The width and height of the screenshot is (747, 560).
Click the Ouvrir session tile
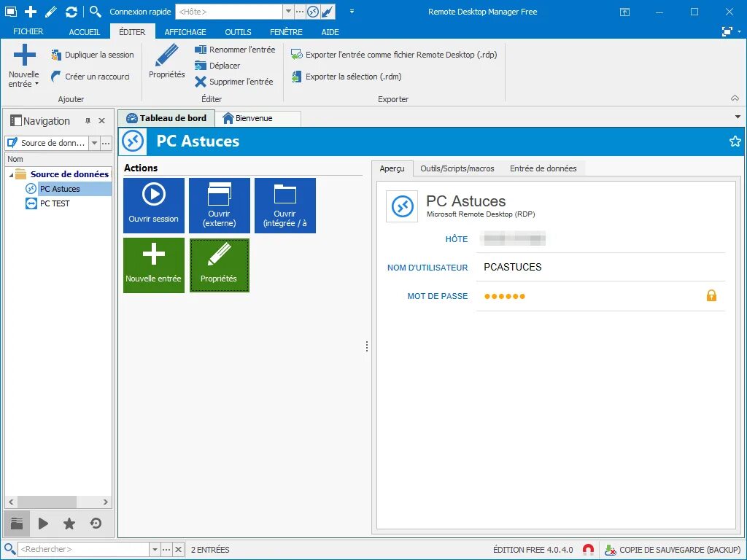[x=154, y=206]
